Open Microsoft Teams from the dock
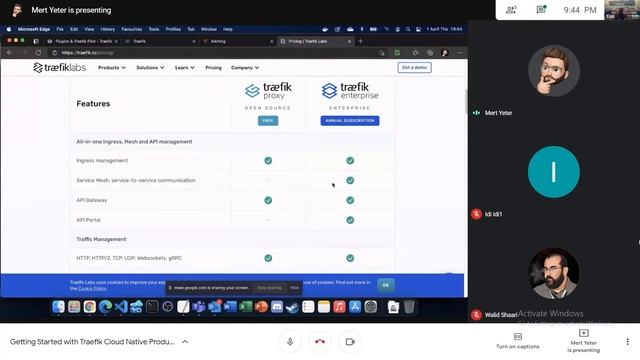Screen dimensions: 640x360 tap(199, 307)
